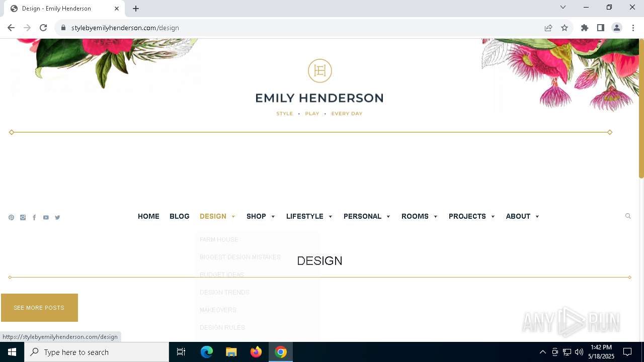The height and width of the screenshot is (362, 644).
Task: Click the SEE MORE POSTS button
Action: (x=39, y=308)
